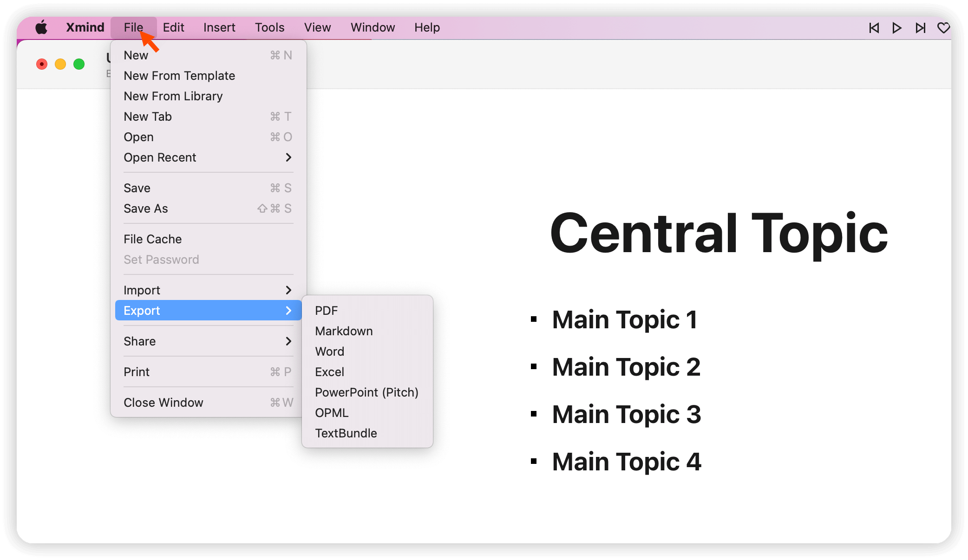Click the skip-to-previous icon in menu bar

874,28
